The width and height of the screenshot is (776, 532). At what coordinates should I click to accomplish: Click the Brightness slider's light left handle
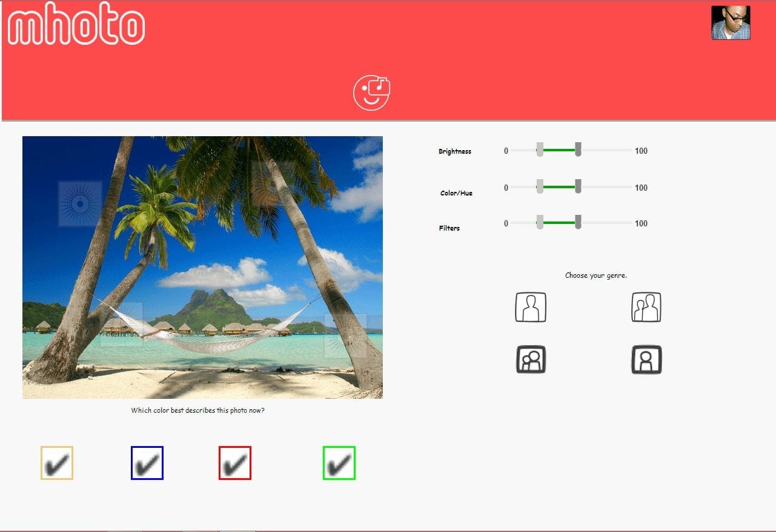click(540, 149)
